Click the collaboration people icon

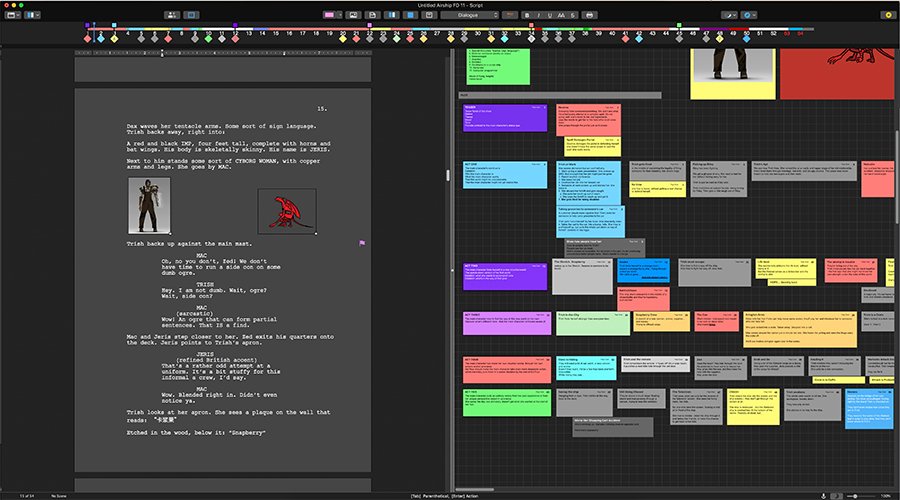pos(170,16)
